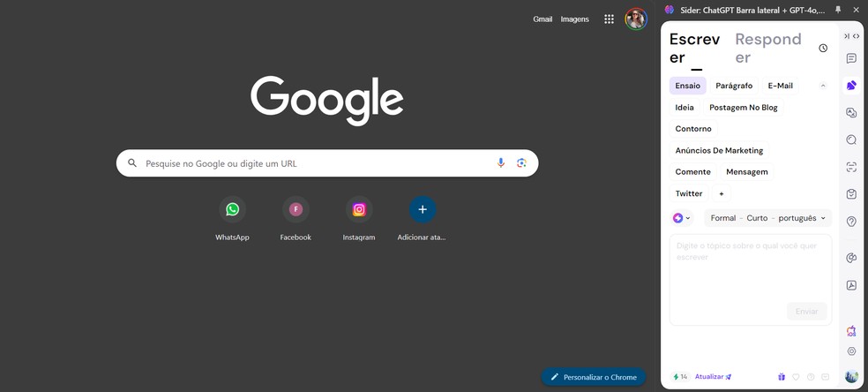Pin the Sider side panel
The height and width of the screenshot is (392, 868).
(x=838, y=10)
